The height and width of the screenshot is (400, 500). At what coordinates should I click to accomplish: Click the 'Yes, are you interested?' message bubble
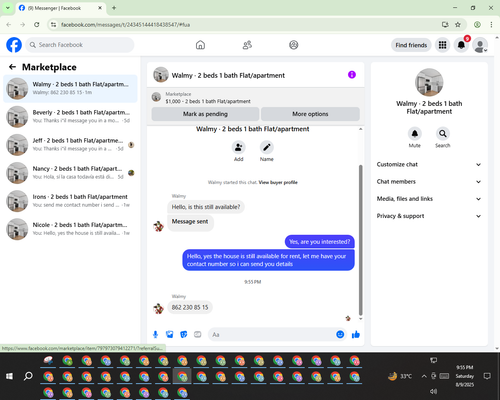pyautogui.click(x=319, y=242)
